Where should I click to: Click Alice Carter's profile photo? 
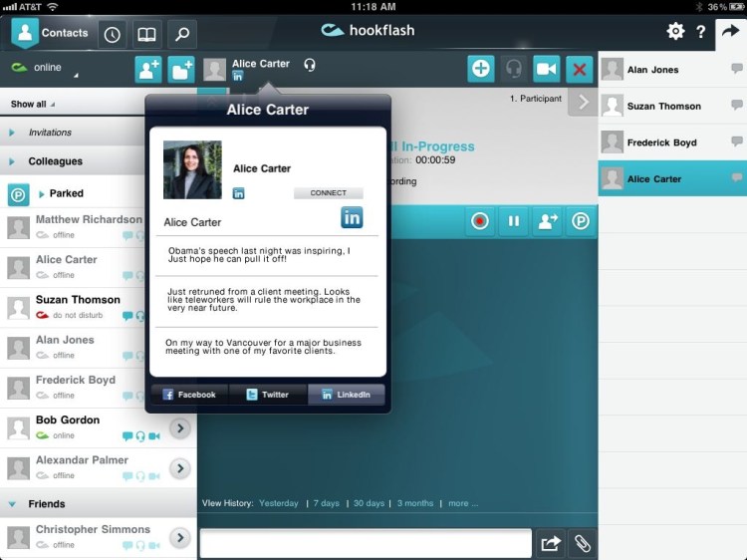[x=192, y=169]
